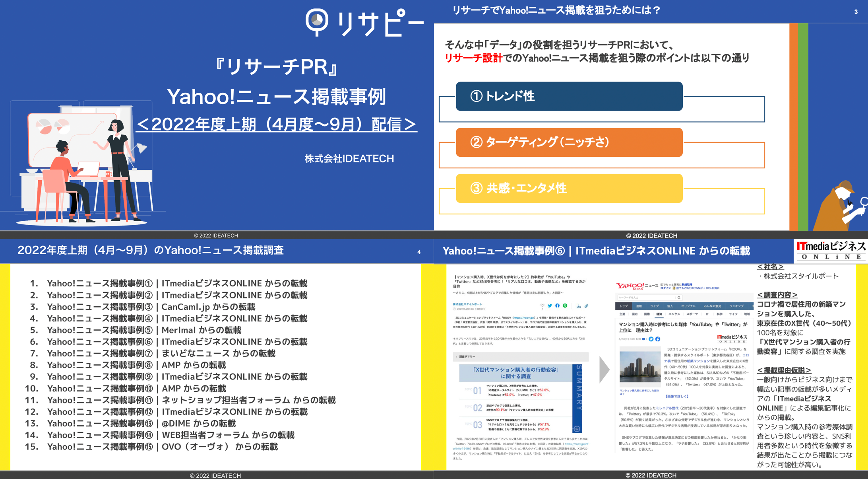Viewport: 868px width, 479px height.
Task: Click Facebook icon under Yahoo article headline
Action: pos(658,339)
